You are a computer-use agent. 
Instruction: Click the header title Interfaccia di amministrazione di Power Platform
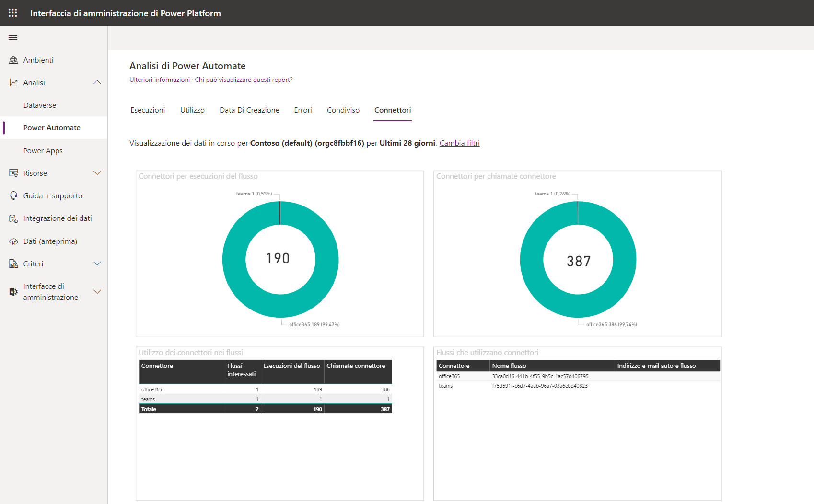pos(126,13)
